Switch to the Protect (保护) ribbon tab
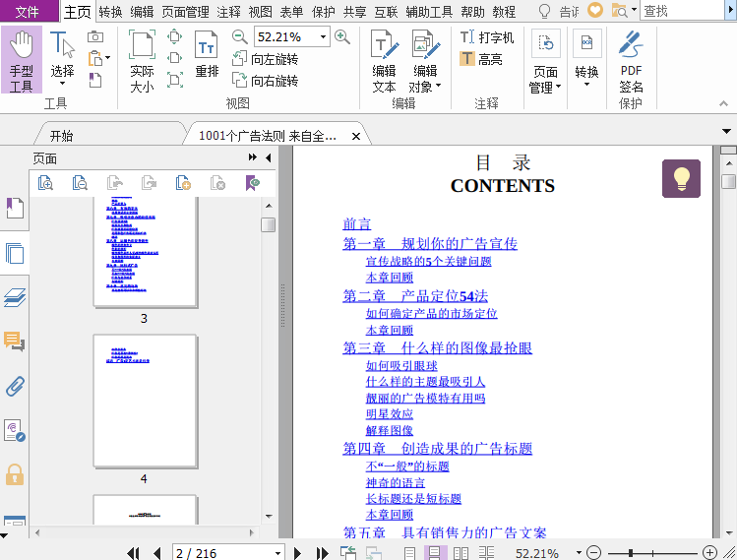Screen dimensions: 737x560 click(x=324, y=12)
